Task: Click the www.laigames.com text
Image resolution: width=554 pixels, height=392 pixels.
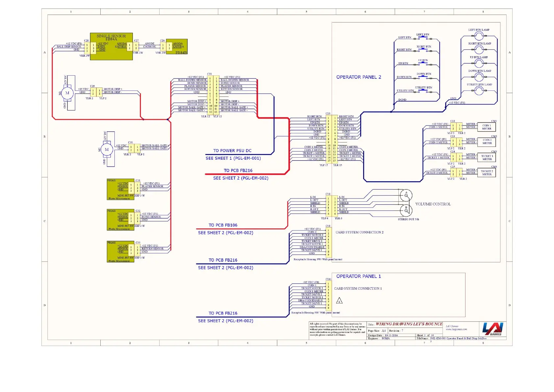Action: pyautogui.click(x=456, y=329)
